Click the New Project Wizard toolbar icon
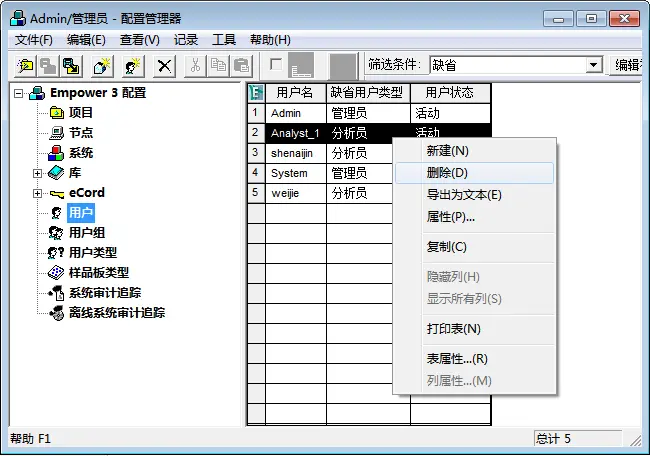The width and height of the screenshot is (650, 456). (25, 65)
